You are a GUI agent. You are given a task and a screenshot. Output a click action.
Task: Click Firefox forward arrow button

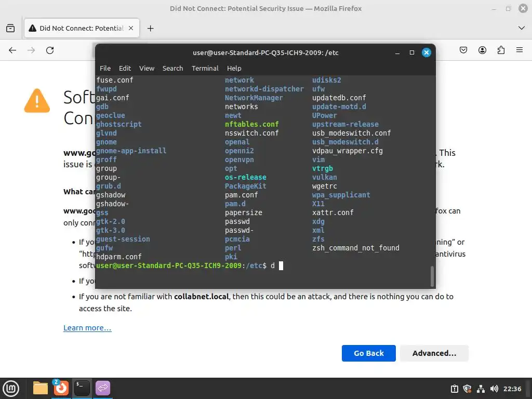[x=31, y=50]
